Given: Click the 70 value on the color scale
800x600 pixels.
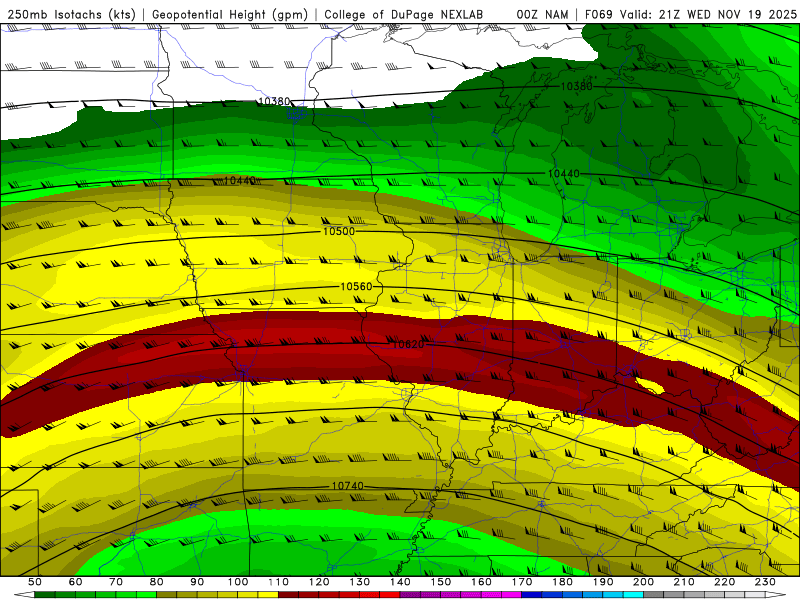Looking at the screenshot, I should click(116, 582).
